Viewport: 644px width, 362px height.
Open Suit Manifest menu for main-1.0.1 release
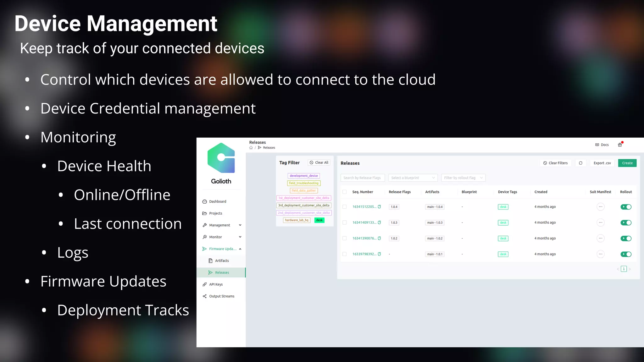coord(601,254)
